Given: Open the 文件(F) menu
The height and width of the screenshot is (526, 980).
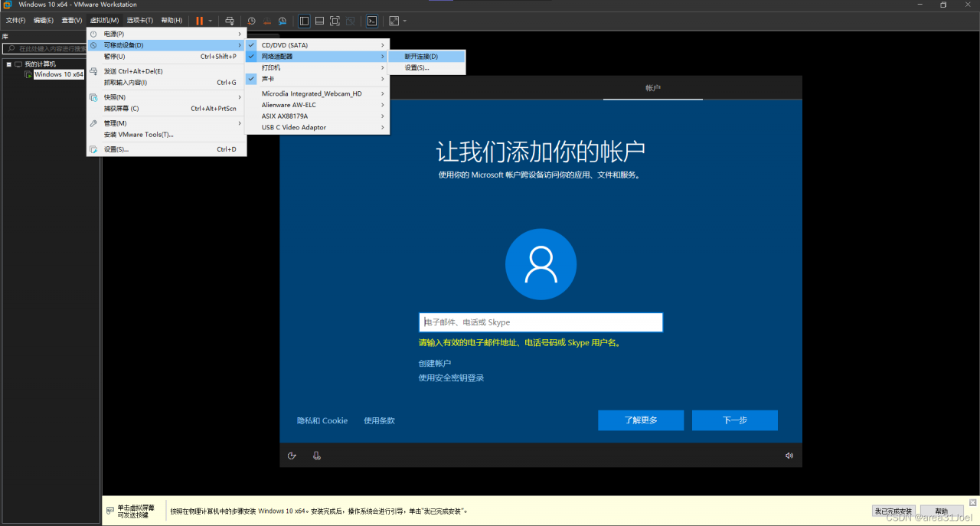Looking at the screenshot, I should click(15, 21).
